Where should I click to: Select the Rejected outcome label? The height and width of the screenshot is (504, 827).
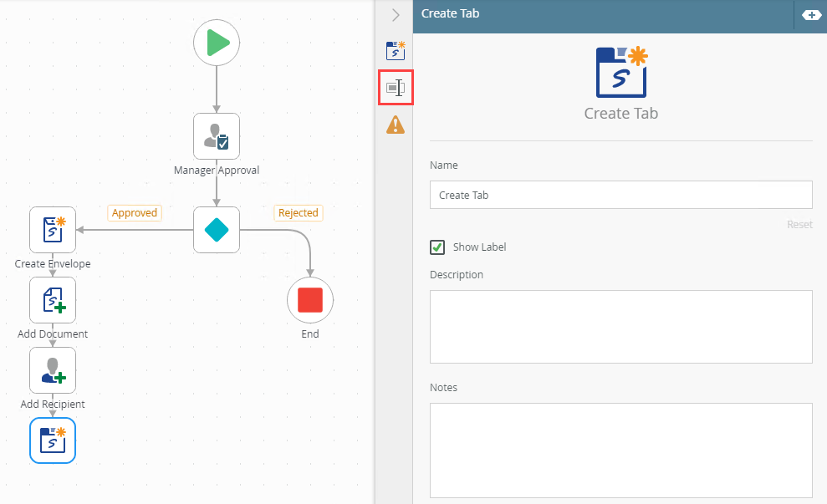pyautogui.click(x=299, y=213)
